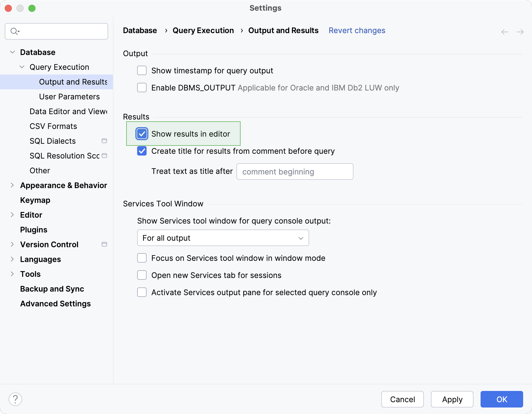Screen dimensions: 532x414
Task: Open the For all output dropdown
Action: tap(223, 238)
